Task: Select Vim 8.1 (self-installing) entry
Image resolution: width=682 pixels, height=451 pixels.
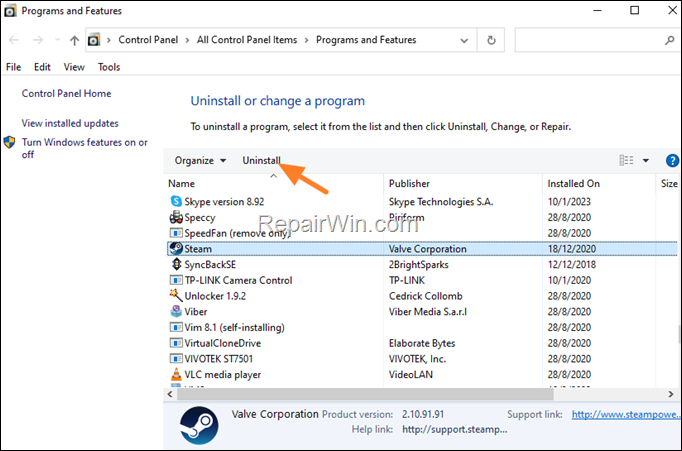Action: point(234,327)
